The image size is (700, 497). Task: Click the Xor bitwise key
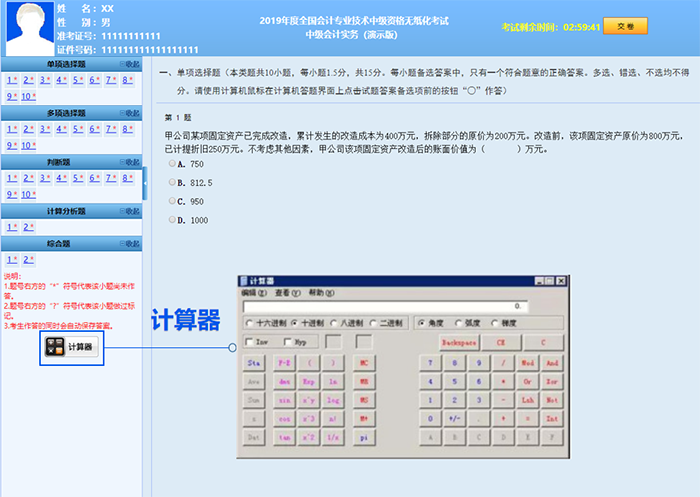pyautogui.click(x=552, y=382)
